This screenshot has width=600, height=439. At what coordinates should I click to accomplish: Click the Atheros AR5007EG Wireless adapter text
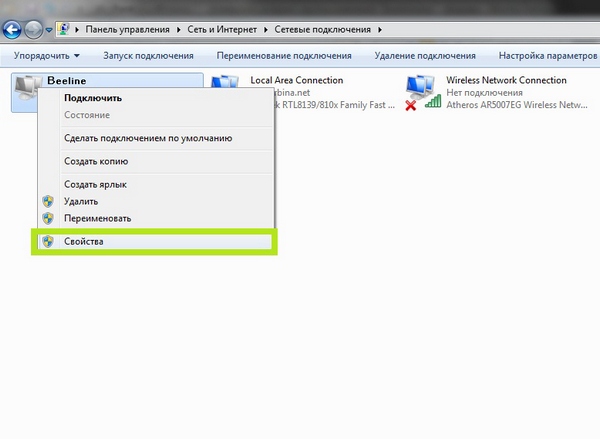pyautogui.click(x=517, y=105)
